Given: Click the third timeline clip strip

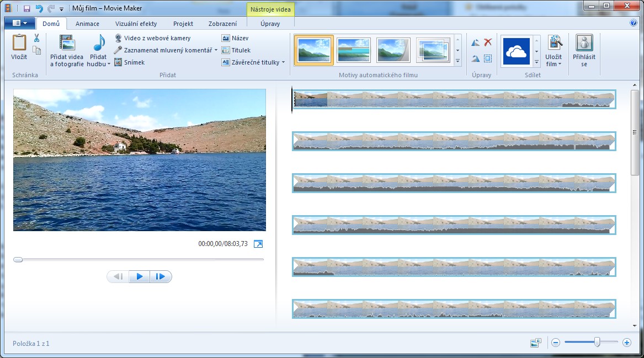Looking at the screenshot, I should pos(454,183).
